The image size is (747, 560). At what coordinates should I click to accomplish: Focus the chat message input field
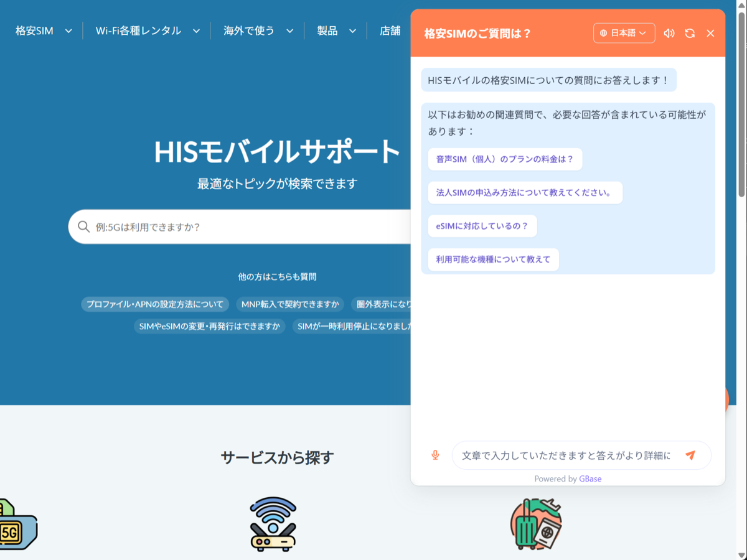[566, 455]
